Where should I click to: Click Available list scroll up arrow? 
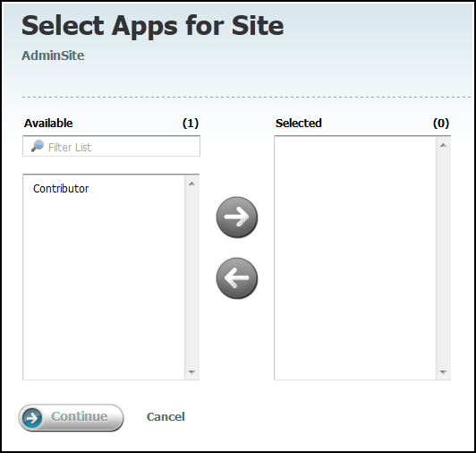(x=191, y=184)
